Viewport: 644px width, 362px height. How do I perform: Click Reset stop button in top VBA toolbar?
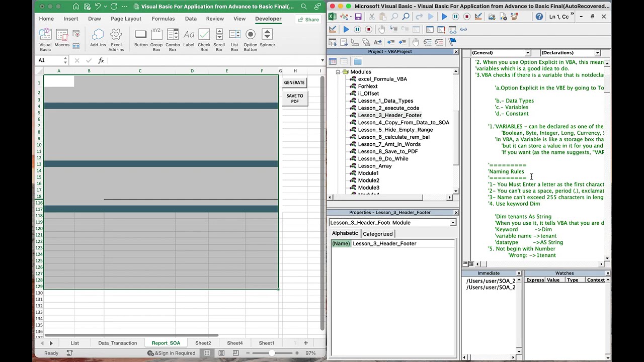click(466, 17)
